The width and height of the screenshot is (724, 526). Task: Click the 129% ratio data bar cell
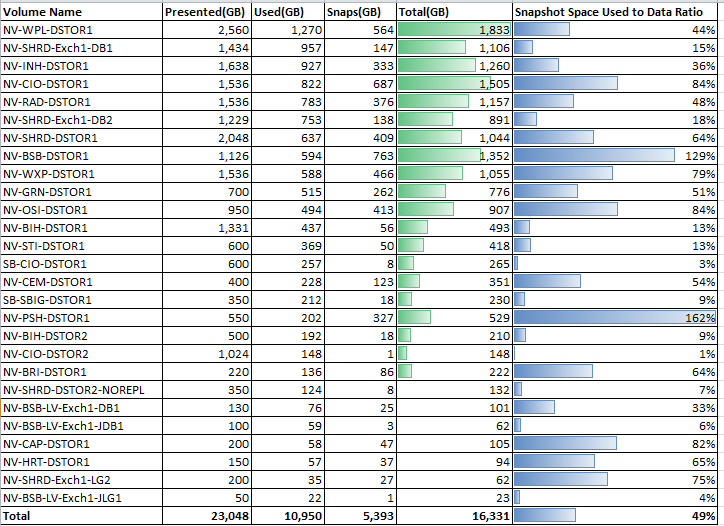(615, 156)
